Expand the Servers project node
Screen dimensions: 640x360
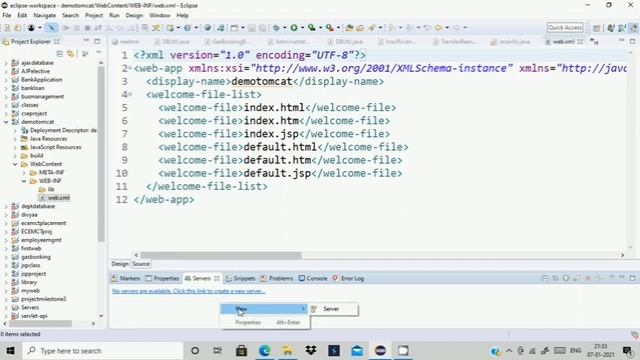pos(6,308)
